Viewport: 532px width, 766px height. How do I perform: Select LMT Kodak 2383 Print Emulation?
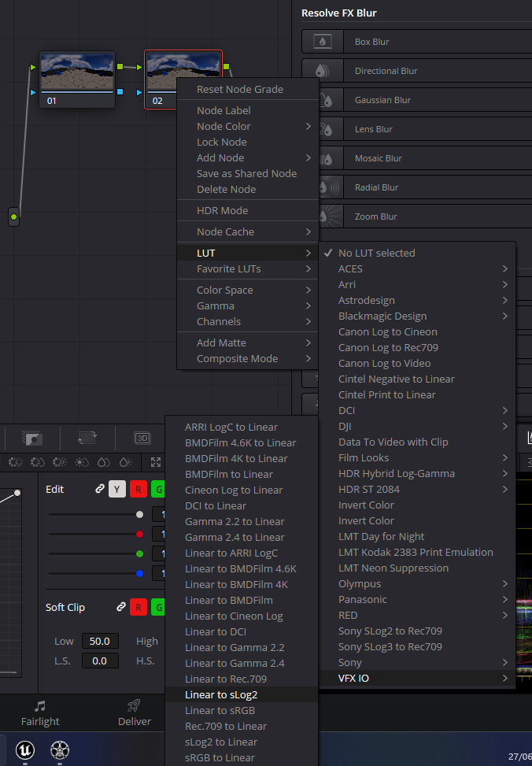[x=417, y=552]
